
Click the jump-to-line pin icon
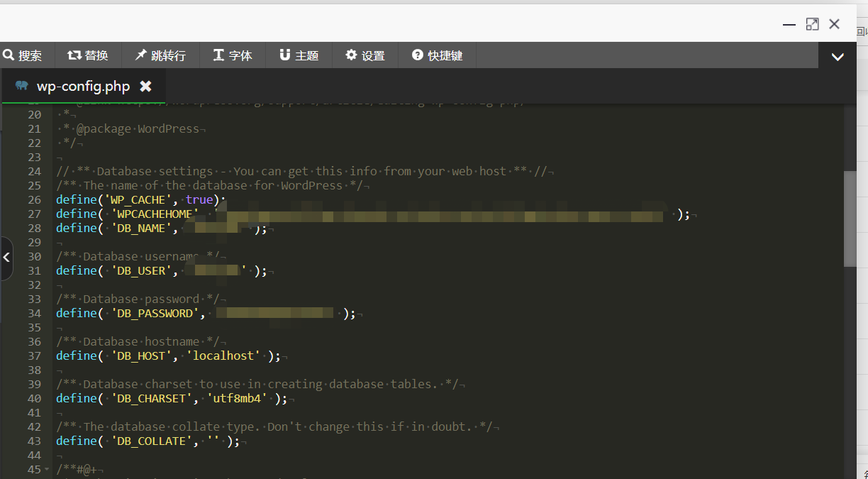(140, 55)
